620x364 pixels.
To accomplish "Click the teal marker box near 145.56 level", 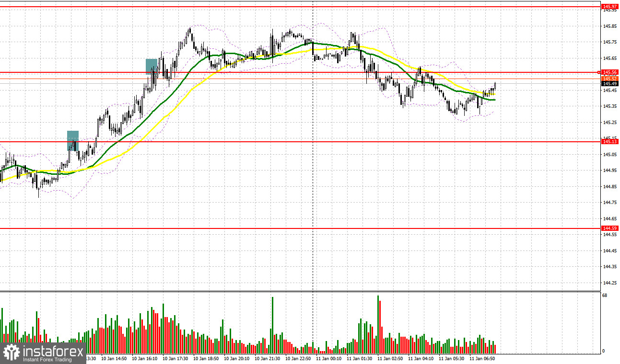I will click(x=152, y=66).
